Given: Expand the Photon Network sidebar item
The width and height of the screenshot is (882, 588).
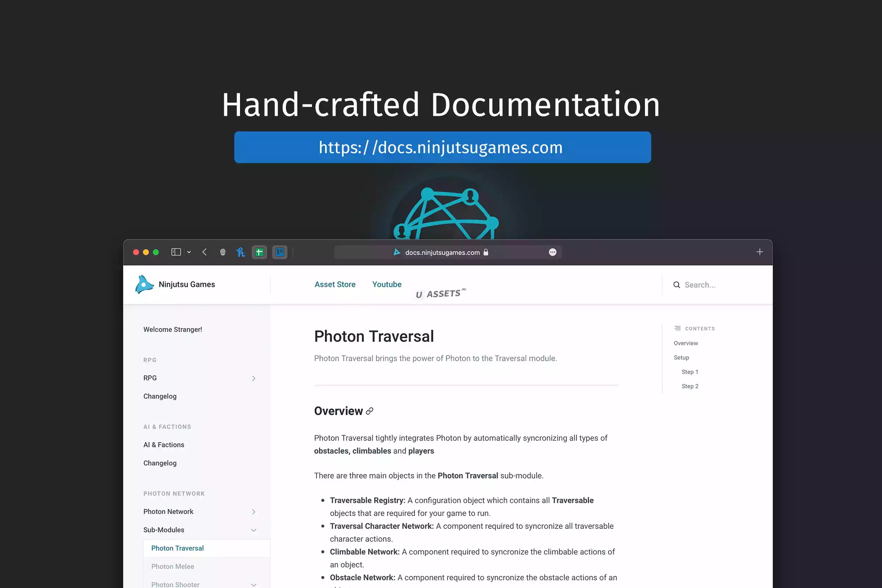Looking at the screenshot, I should (x=254, y=512).
